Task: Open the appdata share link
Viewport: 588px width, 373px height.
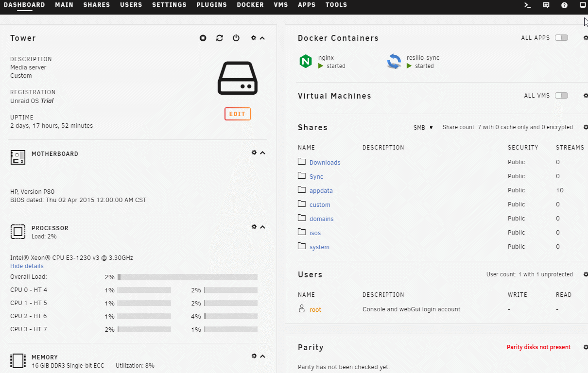Action: [321, 191]
